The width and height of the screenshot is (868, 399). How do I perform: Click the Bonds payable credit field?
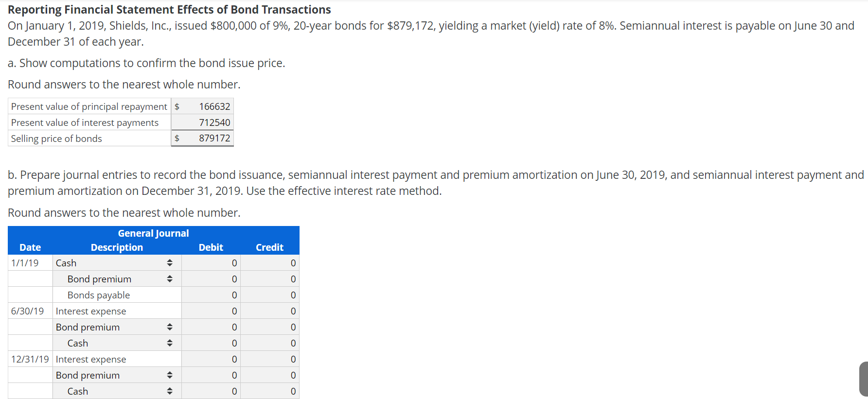click(x=270, y=295)
